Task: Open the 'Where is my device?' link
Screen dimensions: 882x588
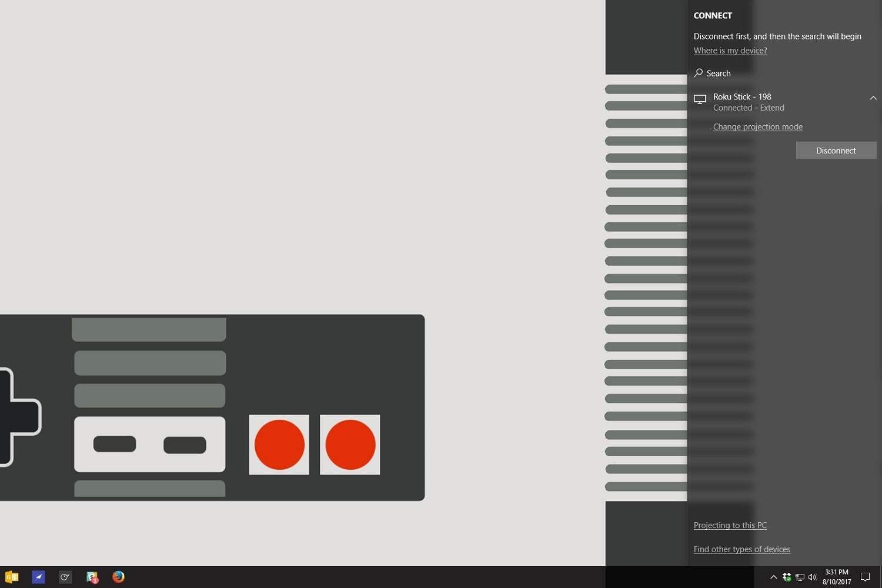Action: (730, 51)
